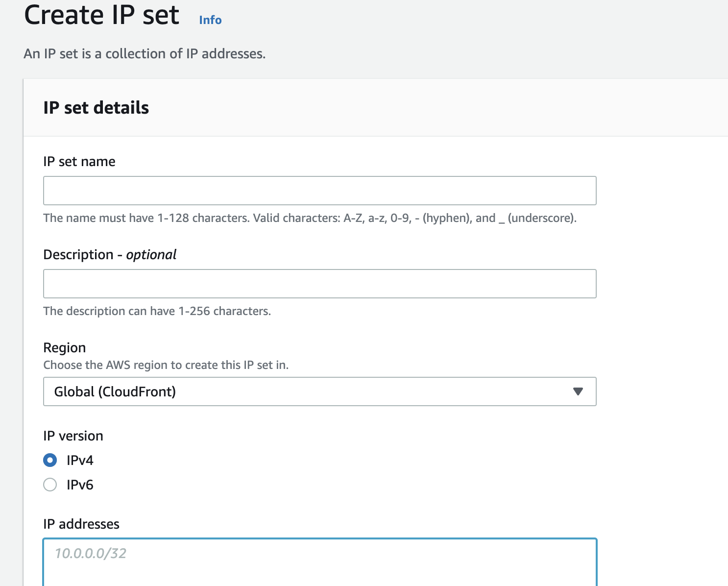Click the IP set details panel header
Viewport: 728px width, 586px height.
click(x=96, y=108)
